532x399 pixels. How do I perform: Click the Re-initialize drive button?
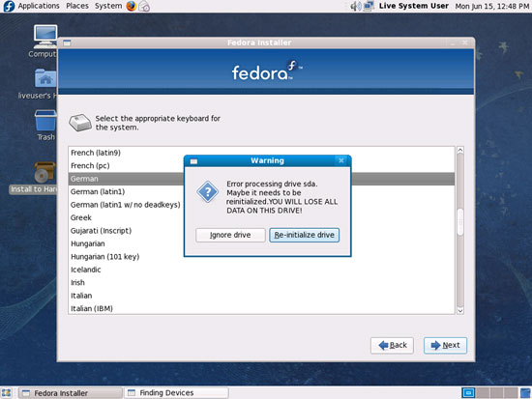pyautogui.click(x=304, y=235)
